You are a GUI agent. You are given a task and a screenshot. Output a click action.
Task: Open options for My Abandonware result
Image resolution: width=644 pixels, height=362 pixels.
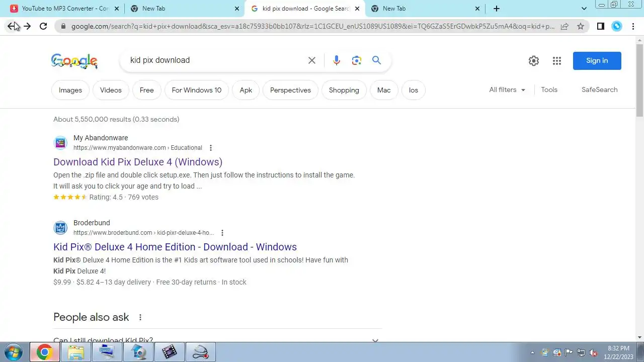pos(211,148)
